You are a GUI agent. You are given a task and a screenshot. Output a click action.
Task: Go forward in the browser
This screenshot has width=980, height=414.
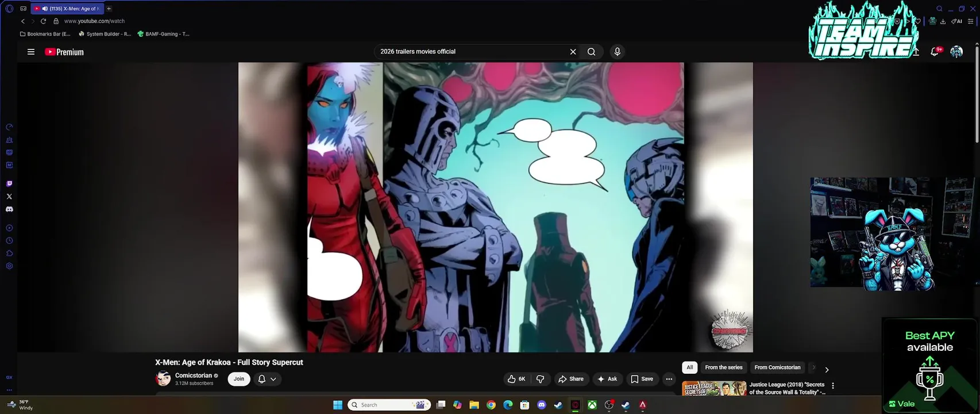click(33, 21)
